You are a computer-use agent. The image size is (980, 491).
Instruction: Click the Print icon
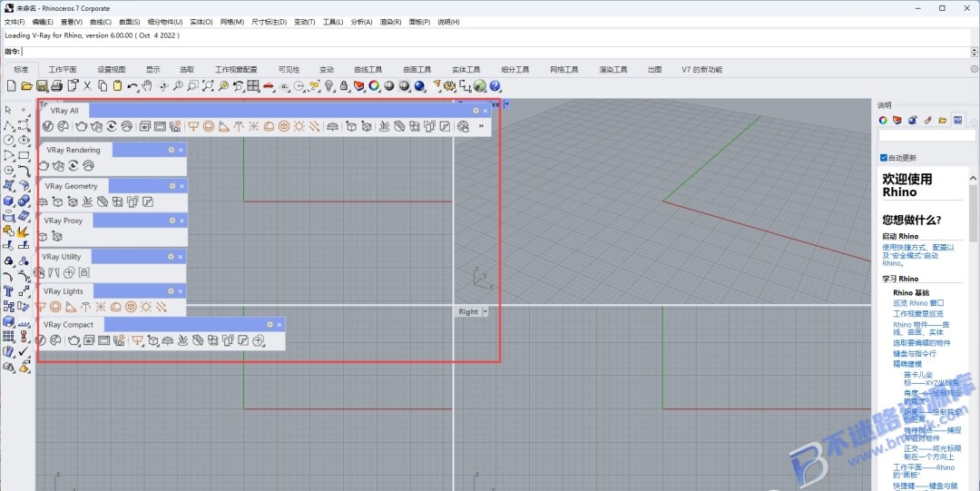[x=57, y=85]
